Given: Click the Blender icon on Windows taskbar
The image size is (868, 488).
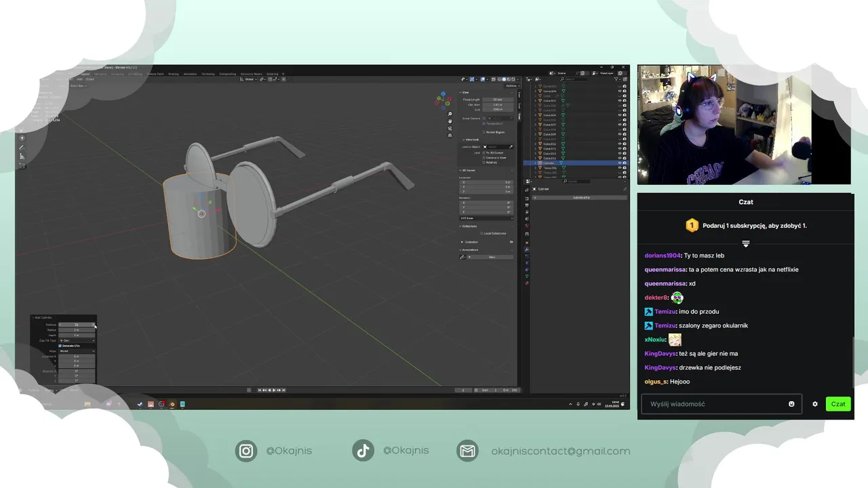Looking at the screenshot, I should coord(172,404).
